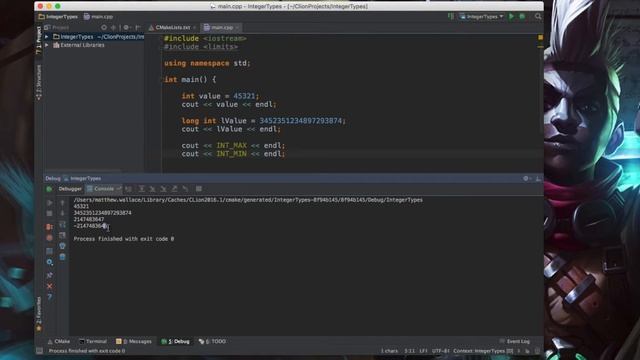The width and height of the screenshot is (640, 360).
Task: Click Down the stack trace arrow
Action: (x=62, y=213)
